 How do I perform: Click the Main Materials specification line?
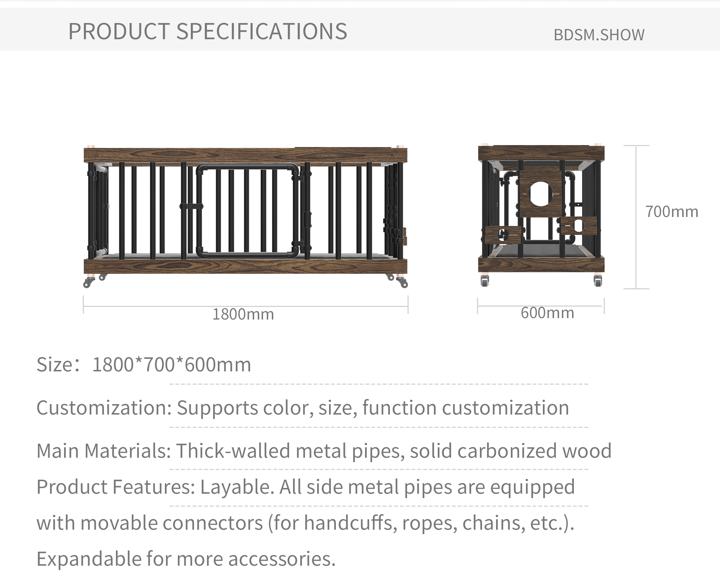(x=324, y=451)
